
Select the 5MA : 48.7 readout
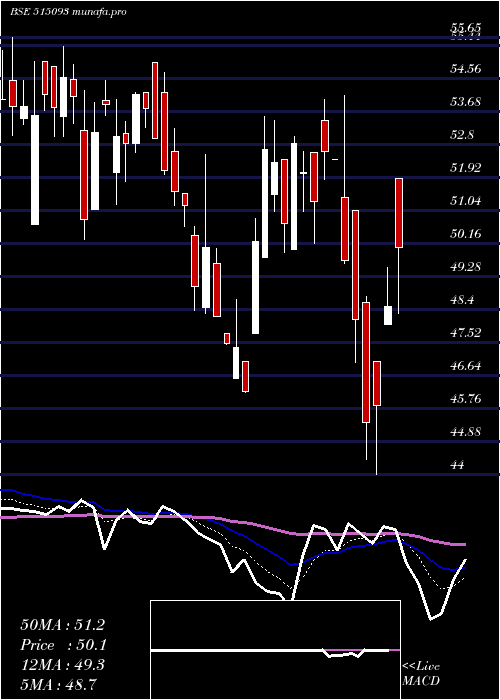point(59,684)
